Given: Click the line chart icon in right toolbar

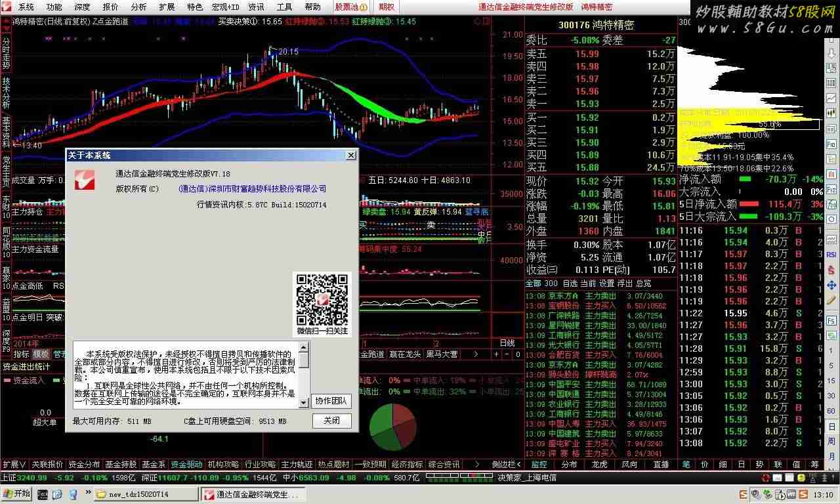Looking at the screenshot, I should pos(831,98).
